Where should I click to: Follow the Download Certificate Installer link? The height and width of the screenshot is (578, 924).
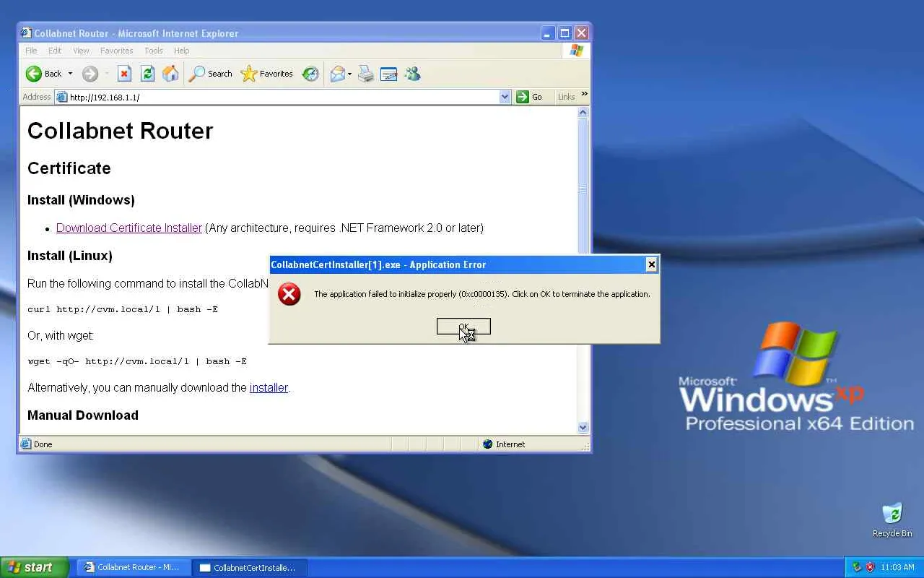(129, 228)
